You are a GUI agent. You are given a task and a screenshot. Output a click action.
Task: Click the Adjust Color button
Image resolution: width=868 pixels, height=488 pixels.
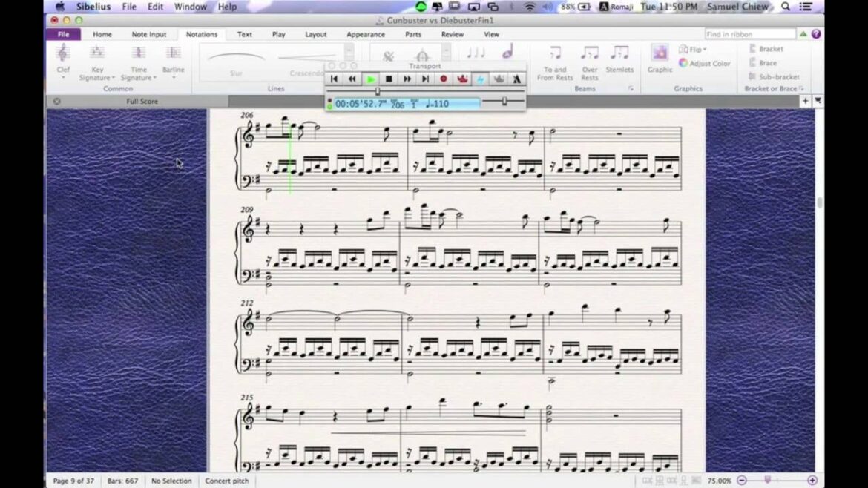coord(704,64)
